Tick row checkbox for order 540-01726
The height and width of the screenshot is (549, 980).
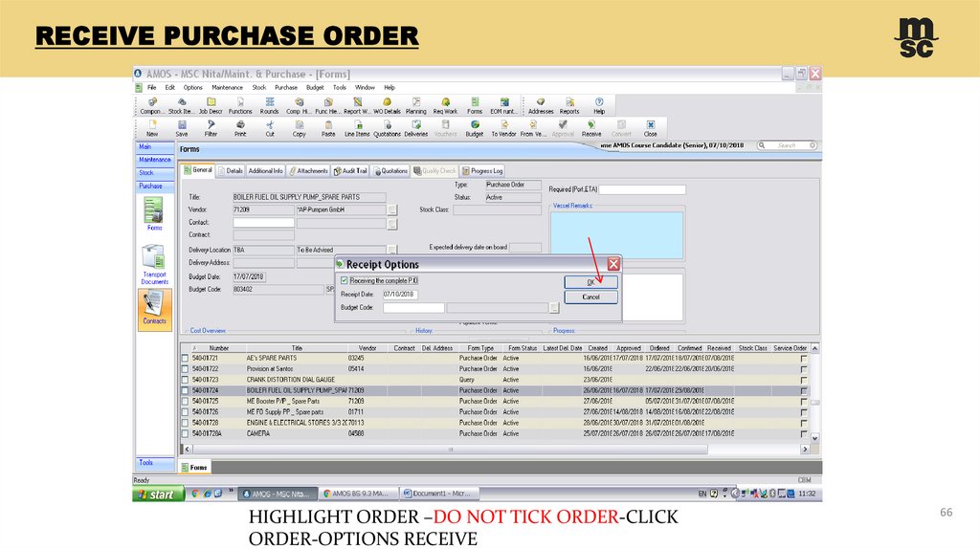pyautogui.click(x=185, y=412)
